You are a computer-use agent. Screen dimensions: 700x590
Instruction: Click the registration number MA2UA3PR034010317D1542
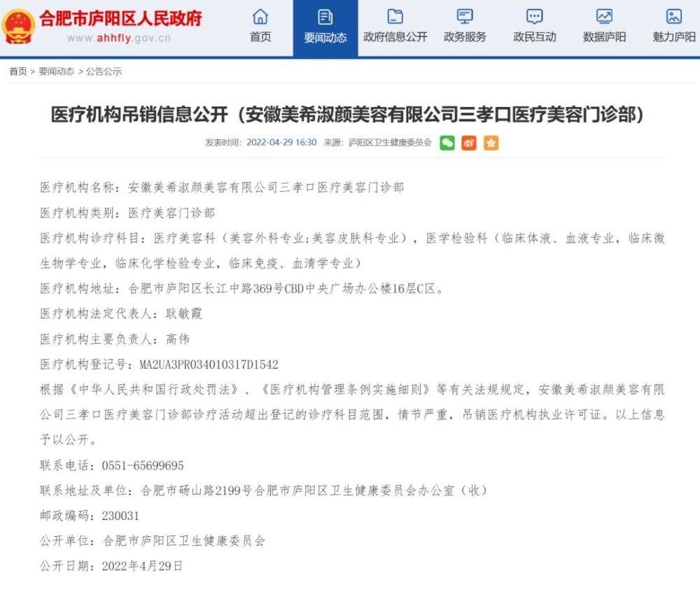click(209, 365)
